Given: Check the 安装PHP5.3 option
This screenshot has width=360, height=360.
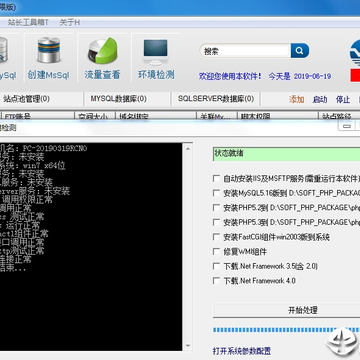Looking at the screenshot, I should pos(216,222).
